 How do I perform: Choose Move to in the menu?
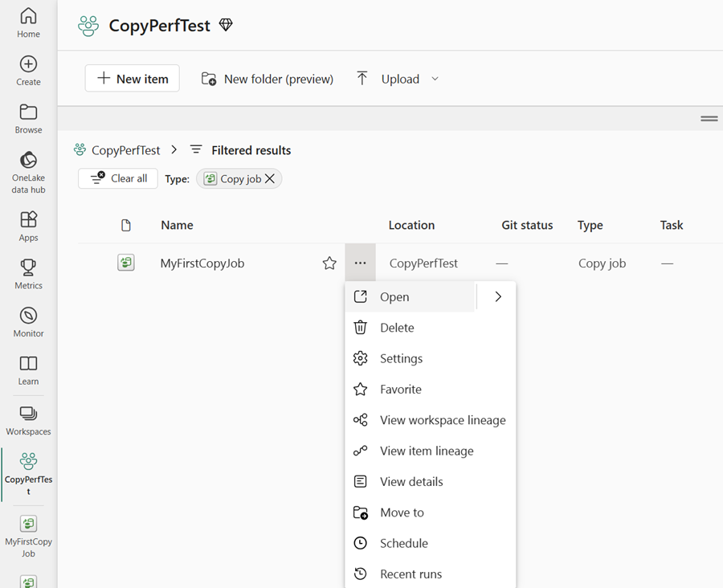coord(431,512)
